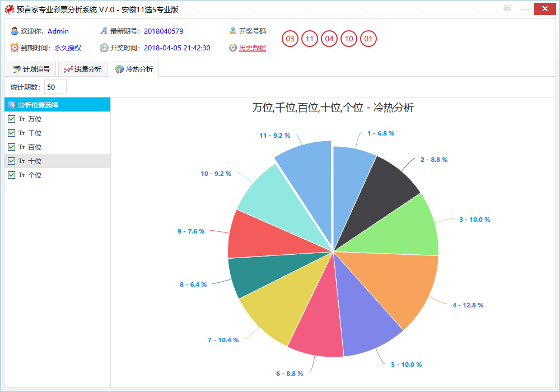560x392 pixels.
Task: Click the history data clock icon
Action: click(233, 48)
